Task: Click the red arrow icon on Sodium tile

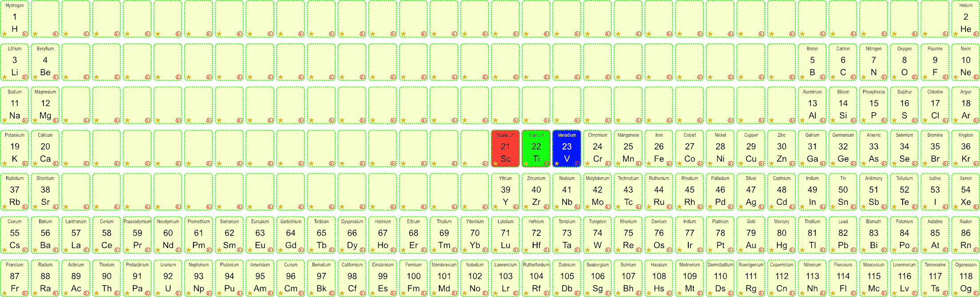Action: [x=25, y=120]
